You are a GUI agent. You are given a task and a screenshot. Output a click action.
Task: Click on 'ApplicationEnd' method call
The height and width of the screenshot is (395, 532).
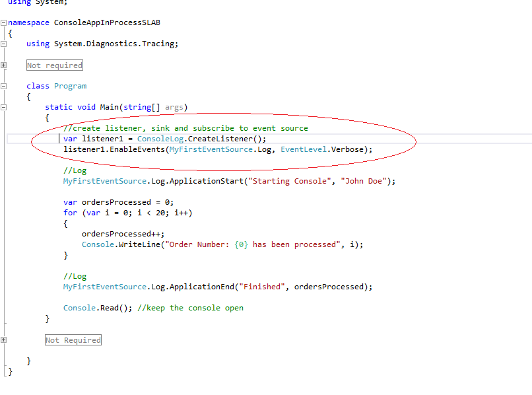tap(202, 287)
